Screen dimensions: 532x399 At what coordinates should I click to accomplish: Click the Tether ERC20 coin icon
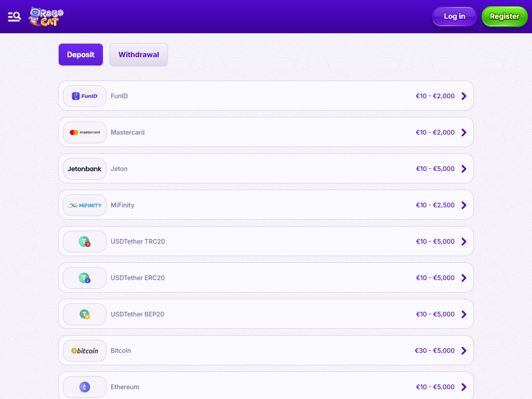[x=85, y=278]
